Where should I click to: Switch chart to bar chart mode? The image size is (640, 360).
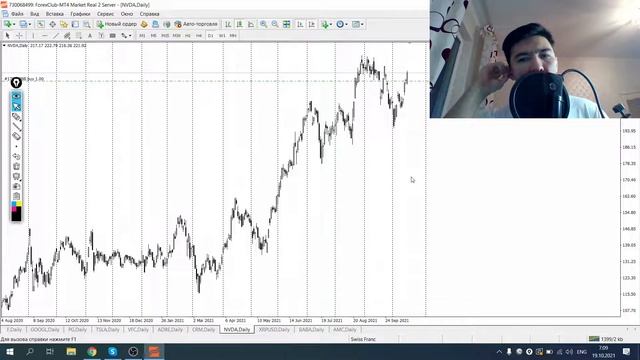(x=228, y=24)
